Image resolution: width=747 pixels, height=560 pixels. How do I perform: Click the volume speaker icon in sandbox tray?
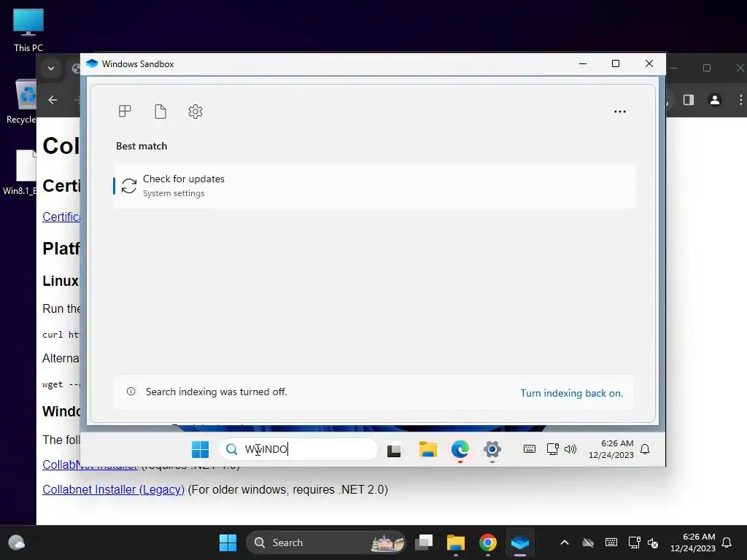point(570,449)
